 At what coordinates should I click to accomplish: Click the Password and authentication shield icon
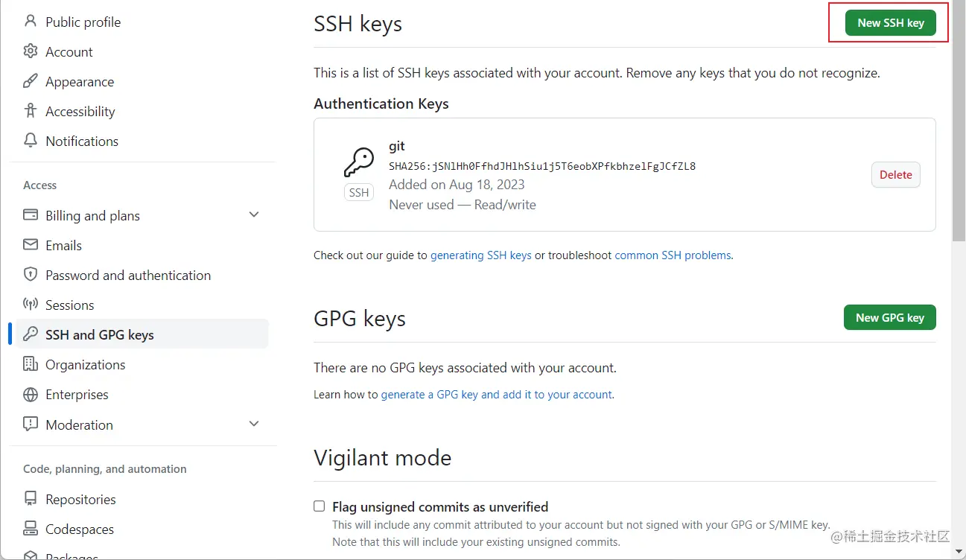[31, 275]
